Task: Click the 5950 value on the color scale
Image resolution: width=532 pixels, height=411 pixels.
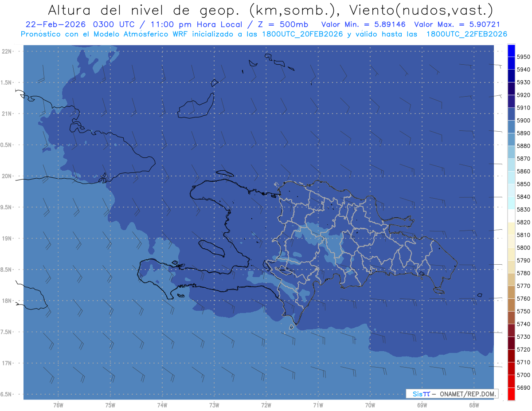Action: 524,57
